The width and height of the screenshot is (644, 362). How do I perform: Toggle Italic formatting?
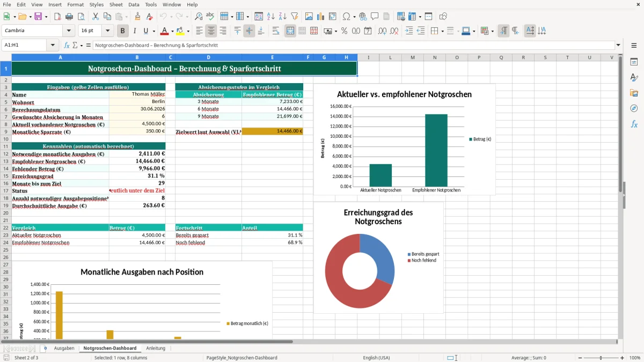pyautogui.click(x=134, y=31)
